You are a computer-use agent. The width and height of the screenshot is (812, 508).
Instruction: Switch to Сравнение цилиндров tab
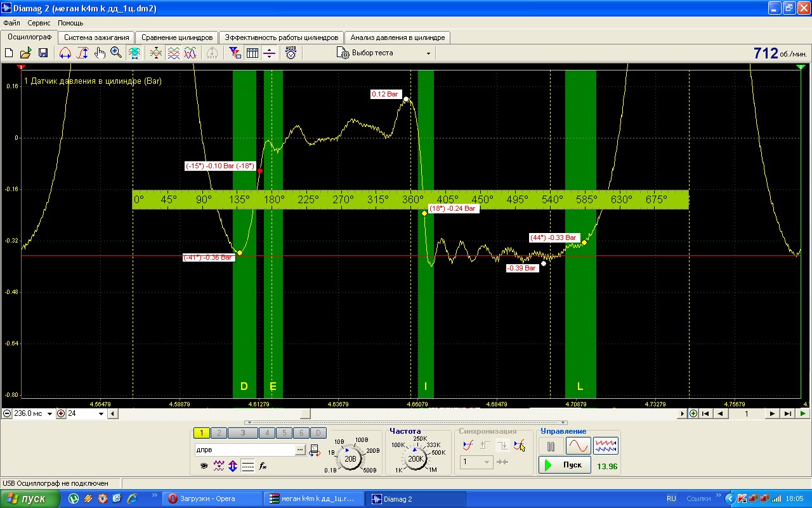pos(177,37)
